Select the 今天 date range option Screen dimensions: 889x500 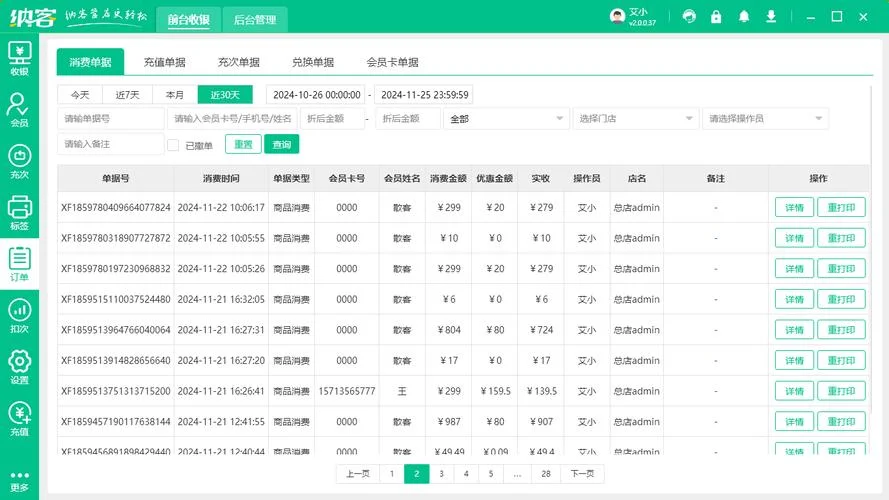(x=80, y=95)
